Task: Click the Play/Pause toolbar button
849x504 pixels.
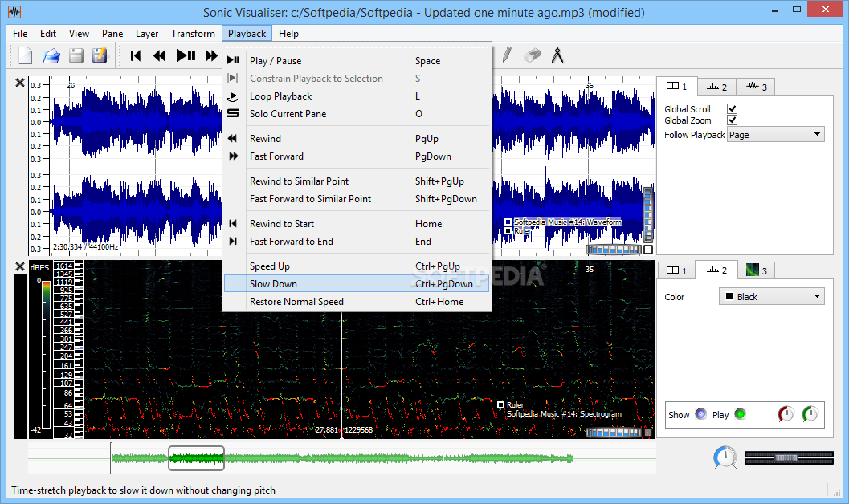Action: pos(186,55)
